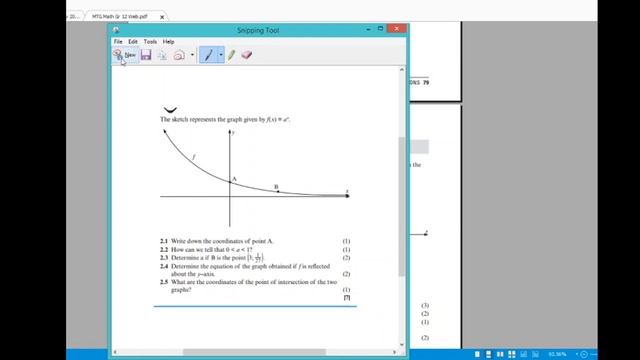This screenshot has width=640, height=360.
Task: Start a New snip in Snipping Tool
Action: (x=125, y=55)
